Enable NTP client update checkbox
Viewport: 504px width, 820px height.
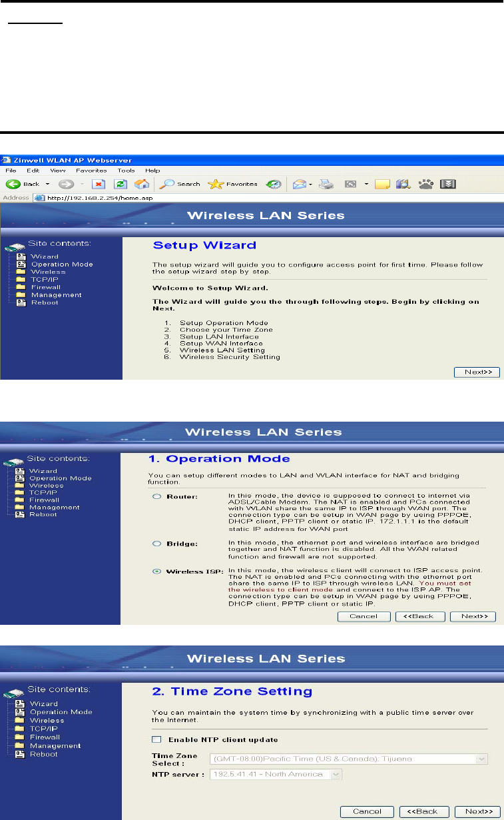click(x=156, y=739)
